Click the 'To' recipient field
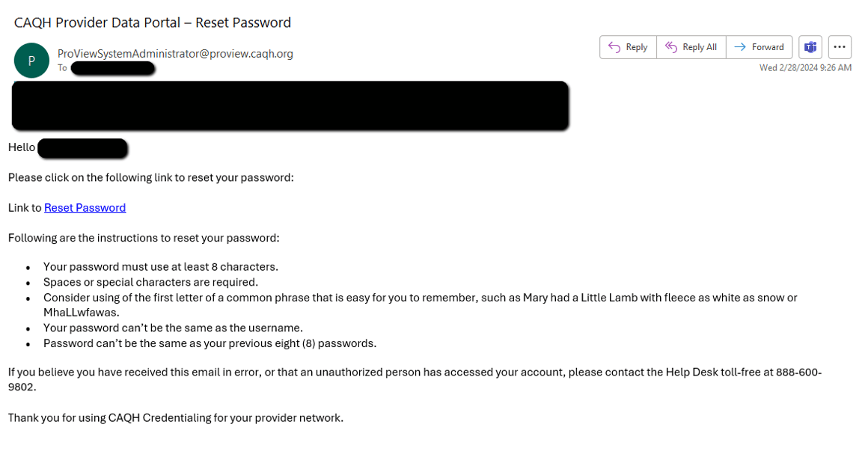This screenshot has width=868, height=454. (63, 67)
